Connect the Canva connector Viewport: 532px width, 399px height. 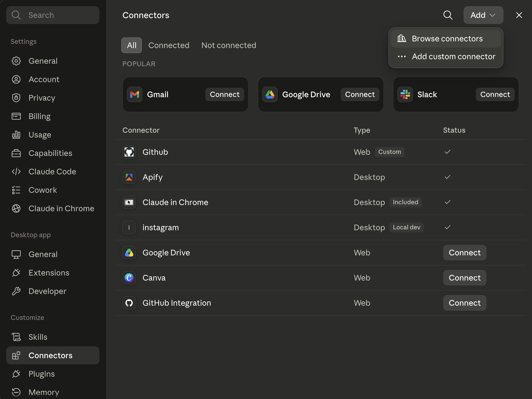tap(465, 278)
